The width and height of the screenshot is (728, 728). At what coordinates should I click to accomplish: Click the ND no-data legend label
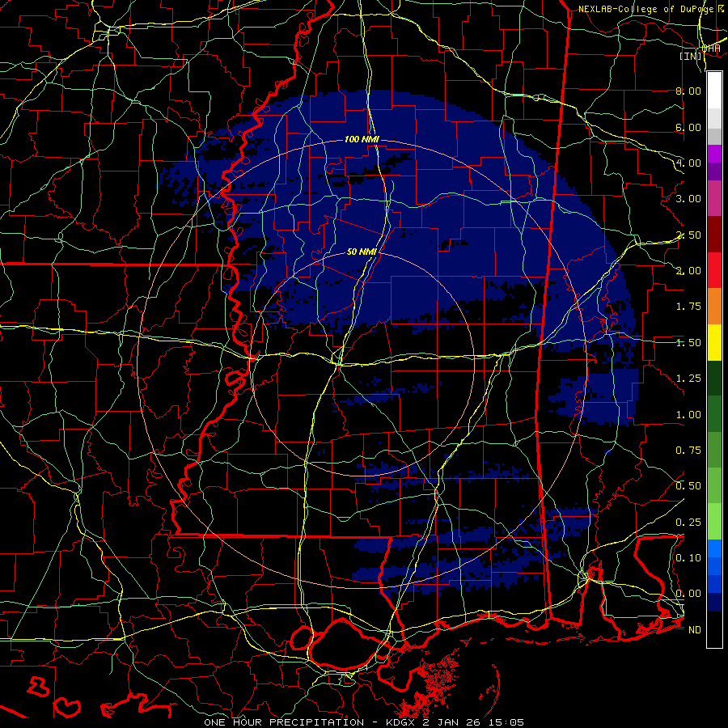point(695,630)
